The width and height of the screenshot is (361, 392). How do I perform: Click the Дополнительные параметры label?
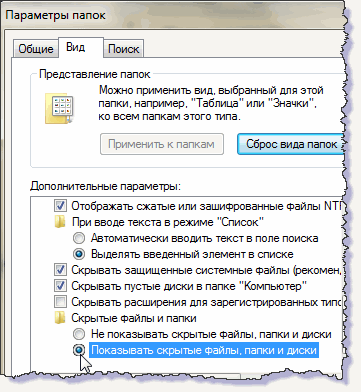(105, 186)
